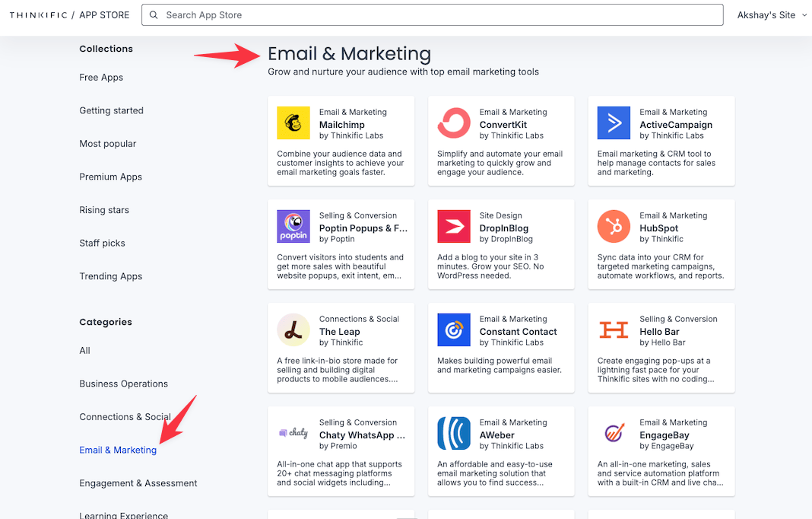Select the EngageBay app icon
812x519 pixels.
(x=614, y=433)
